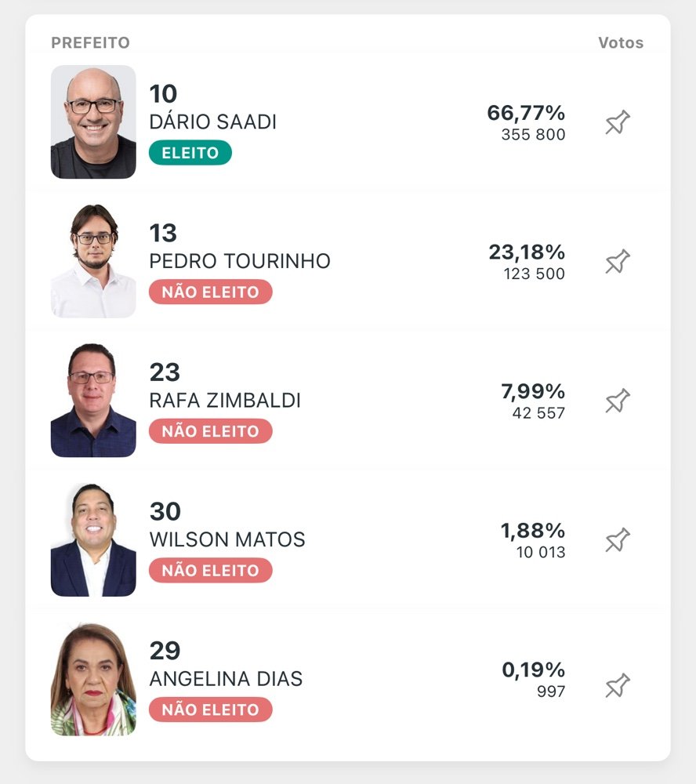Click NÃO ELEITO badge under Wilson Matos
The image size is (696, 784).
tap(211, 570)
